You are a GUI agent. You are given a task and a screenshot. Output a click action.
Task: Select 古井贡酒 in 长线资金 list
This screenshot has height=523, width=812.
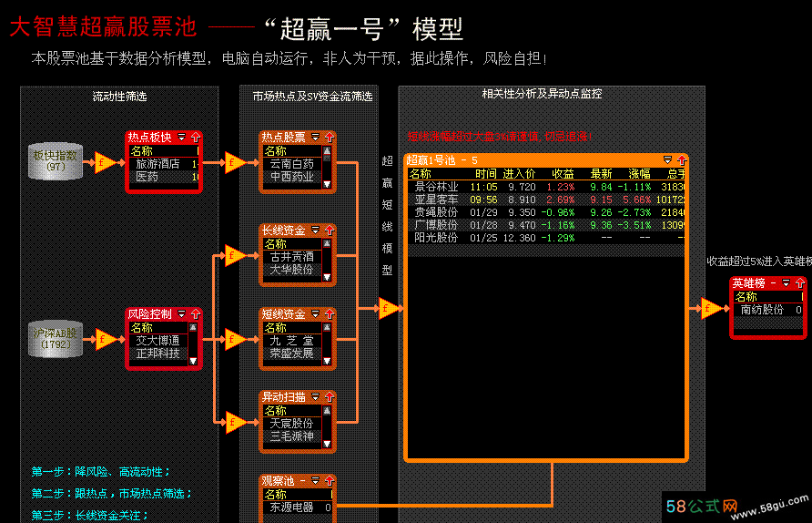pyautogui.click(x=291, y=257)
